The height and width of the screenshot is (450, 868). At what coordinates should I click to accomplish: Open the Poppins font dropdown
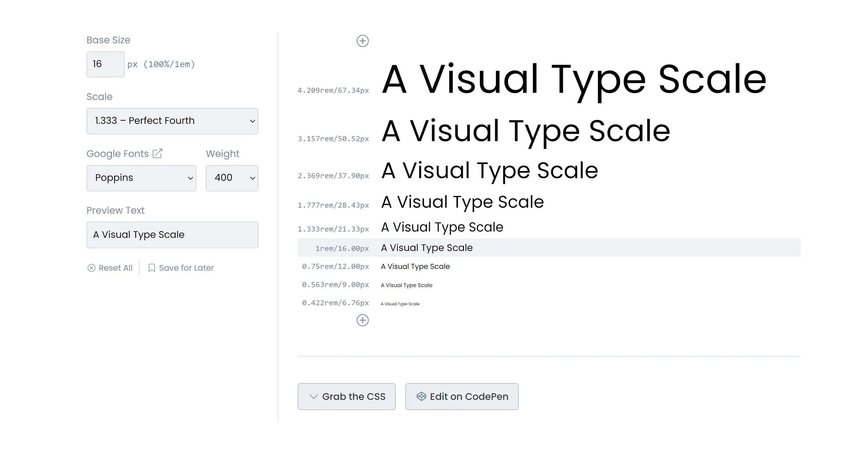coord(141,178)
